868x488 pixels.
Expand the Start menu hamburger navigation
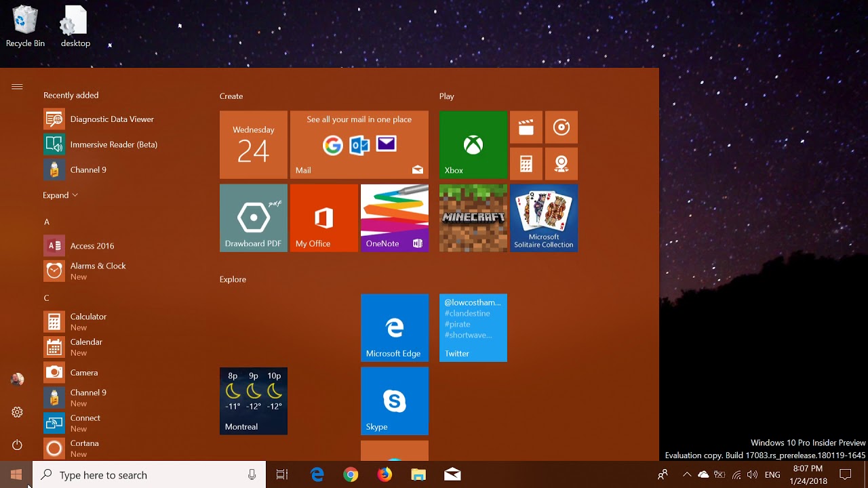pos(17,87)
